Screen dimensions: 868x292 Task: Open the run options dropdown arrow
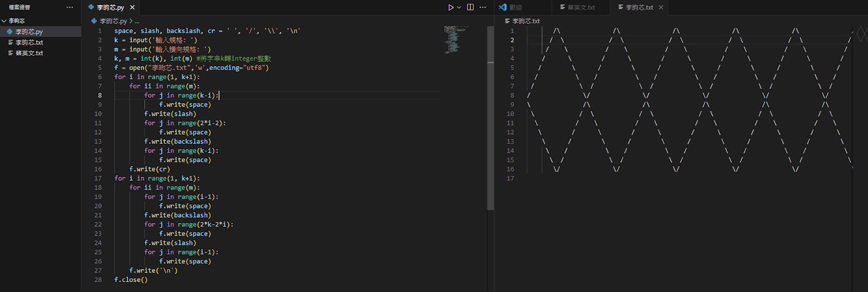click(x=459, y=8)
